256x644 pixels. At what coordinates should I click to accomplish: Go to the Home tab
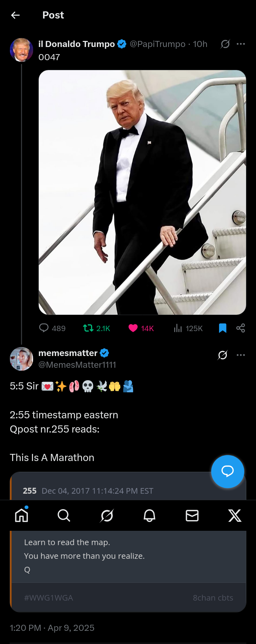[22, 515]
